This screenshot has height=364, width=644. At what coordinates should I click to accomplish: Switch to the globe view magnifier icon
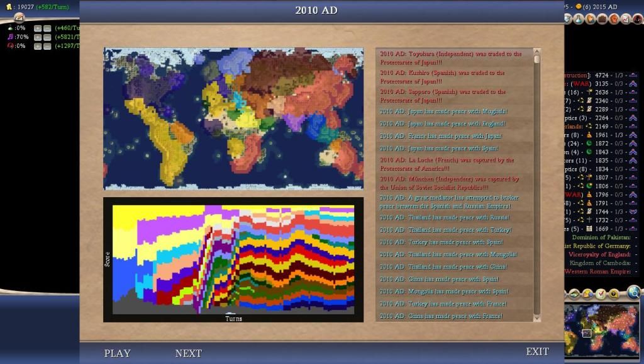635,292
